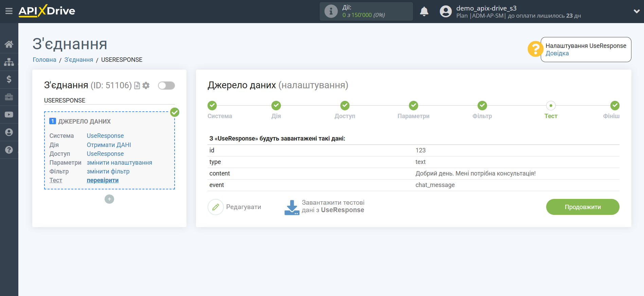This screenshot has width=644, height=296.
Task: Open the hamburger menu
Action: point(9,11)
